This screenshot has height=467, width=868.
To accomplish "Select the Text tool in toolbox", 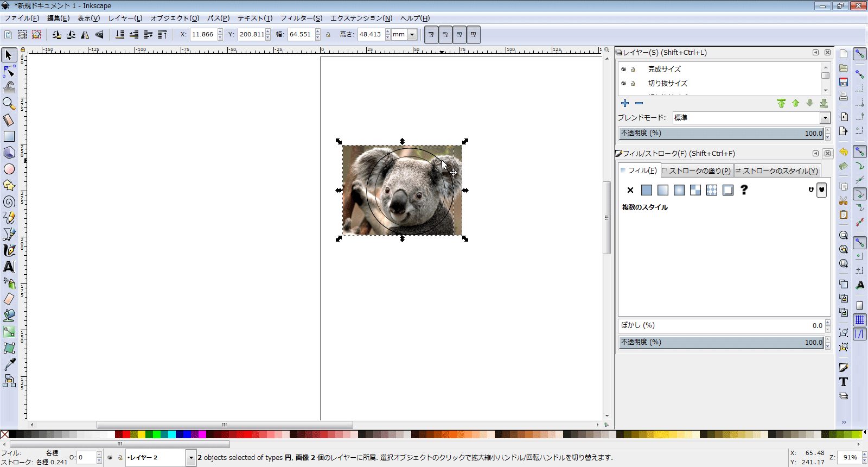I will tap(9, 267).
